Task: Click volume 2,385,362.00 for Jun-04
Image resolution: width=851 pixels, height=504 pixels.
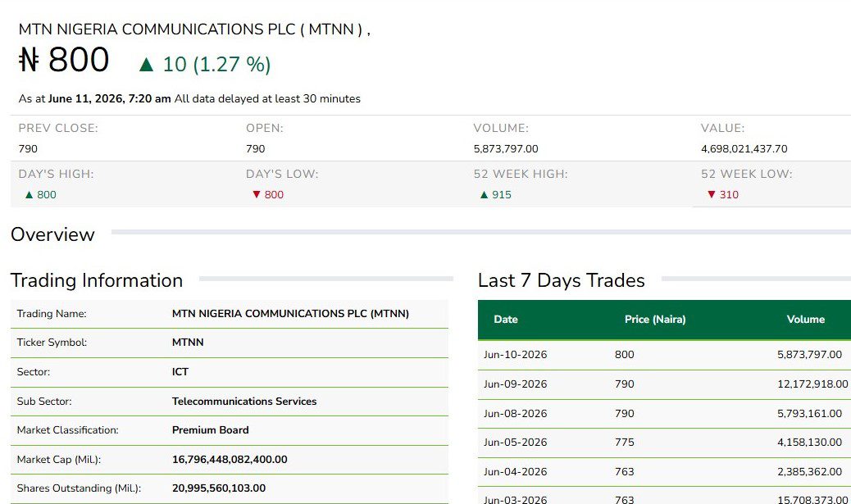Action: tap(810, 472)
